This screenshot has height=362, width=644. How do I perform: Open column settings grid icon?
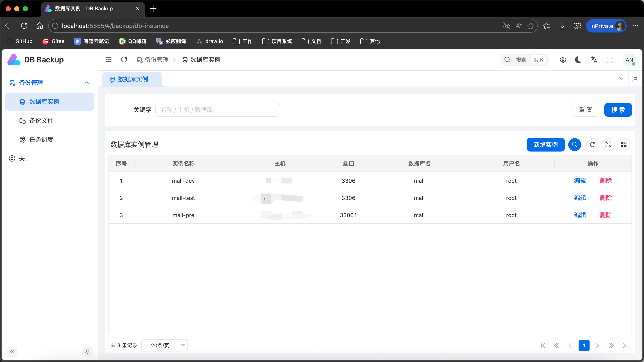624,144
